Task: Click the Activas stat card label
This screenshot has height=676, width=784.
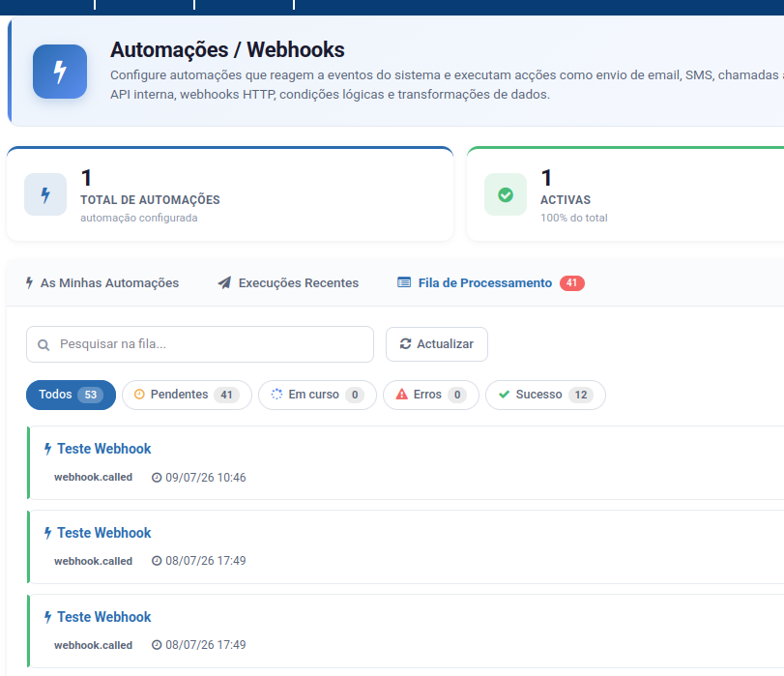Action: coord(566,200)
